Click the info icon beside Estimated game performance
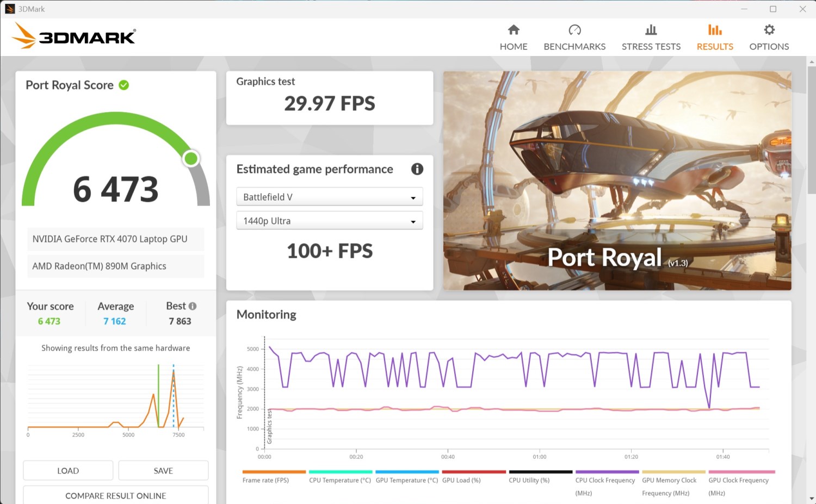The image size is (816, 504). pos(417,169)
